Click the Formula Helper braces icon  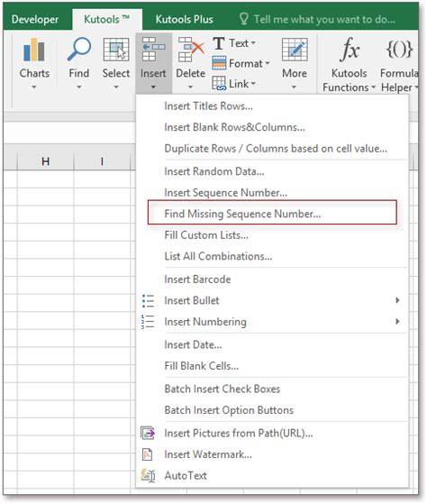[399, 50]
